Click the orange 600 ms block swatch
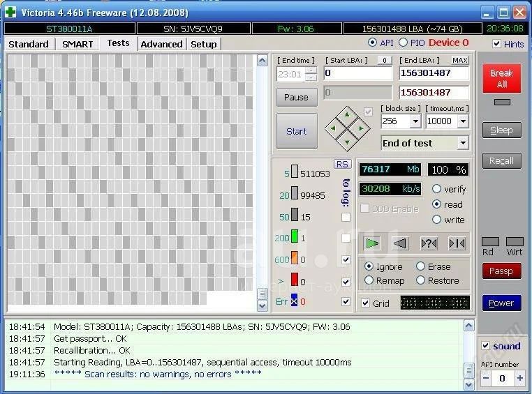 (295, 257)
